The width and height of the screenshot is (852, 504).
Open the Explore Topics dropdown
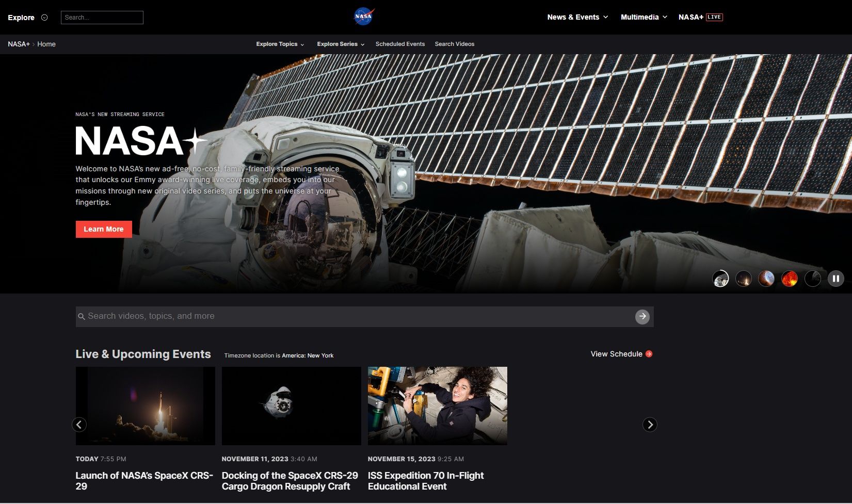(x=280, y=44)
